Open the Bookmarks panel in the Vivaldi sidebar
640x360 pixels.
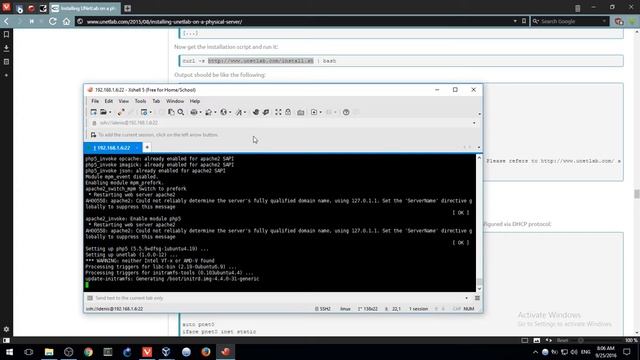(x=7, y=35)
